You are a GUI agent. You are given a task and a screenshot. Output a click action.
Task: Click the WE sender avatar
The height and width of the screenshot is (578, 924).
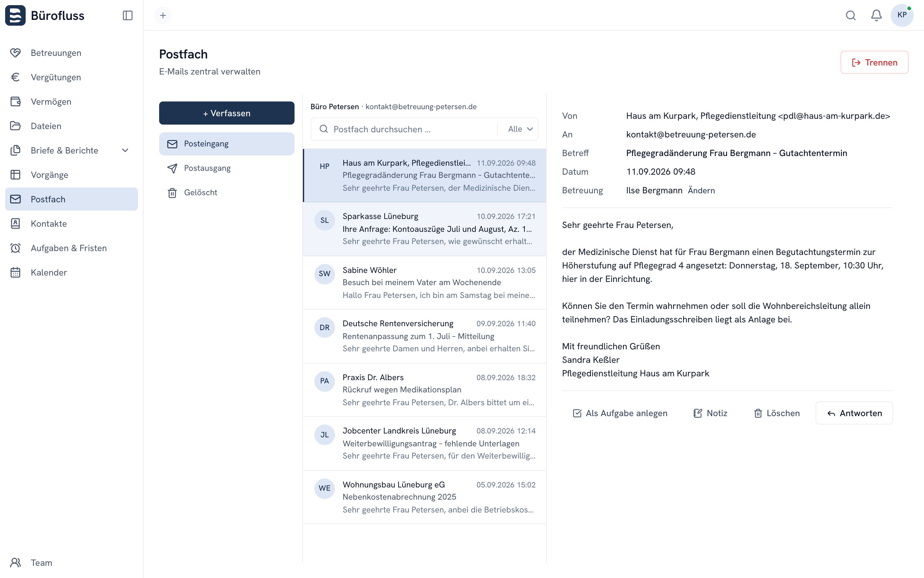coord(325,488)
